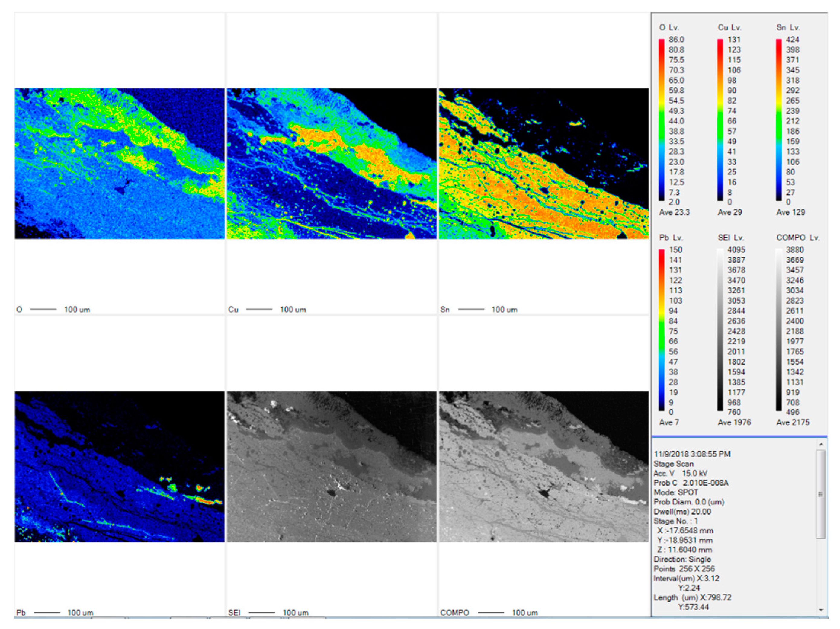Viewport: 840px width, 629px height.
Task: Click the Sn tin element map
Action: coord(543,163)
